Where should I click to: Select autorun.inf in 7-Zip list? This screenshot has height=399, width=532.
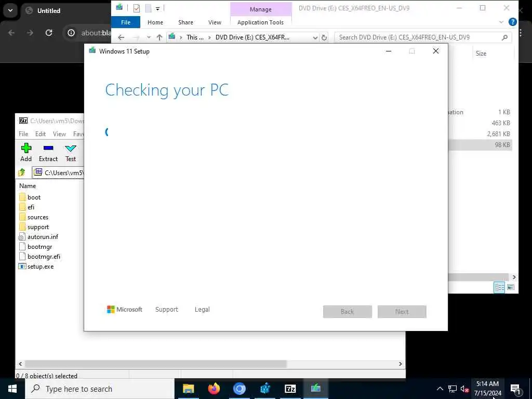[38, 237]
